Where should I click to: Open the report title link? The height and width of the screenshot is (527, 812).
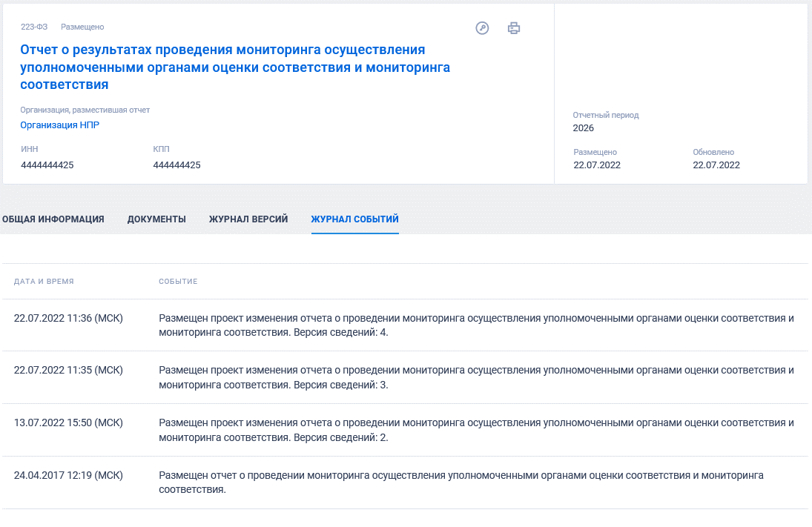tap(235, 67)
